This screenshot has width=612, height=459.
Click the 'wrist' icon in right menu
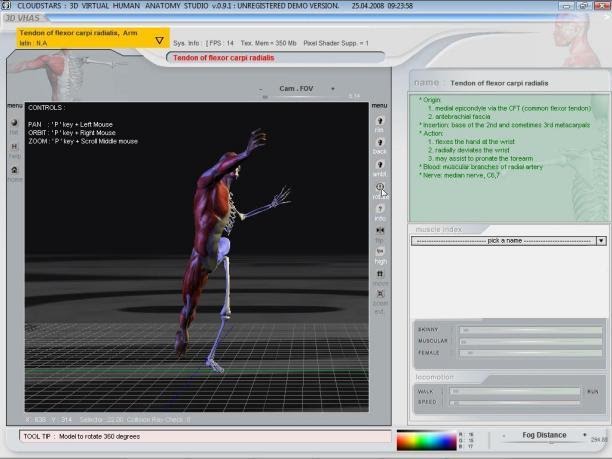380,165
